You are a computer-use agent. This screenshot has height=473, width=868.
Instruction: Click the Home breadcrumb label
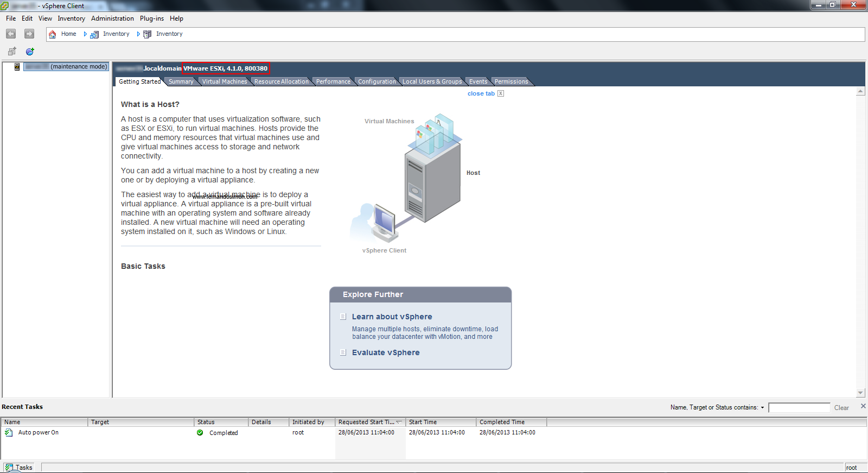pos(69,34)
